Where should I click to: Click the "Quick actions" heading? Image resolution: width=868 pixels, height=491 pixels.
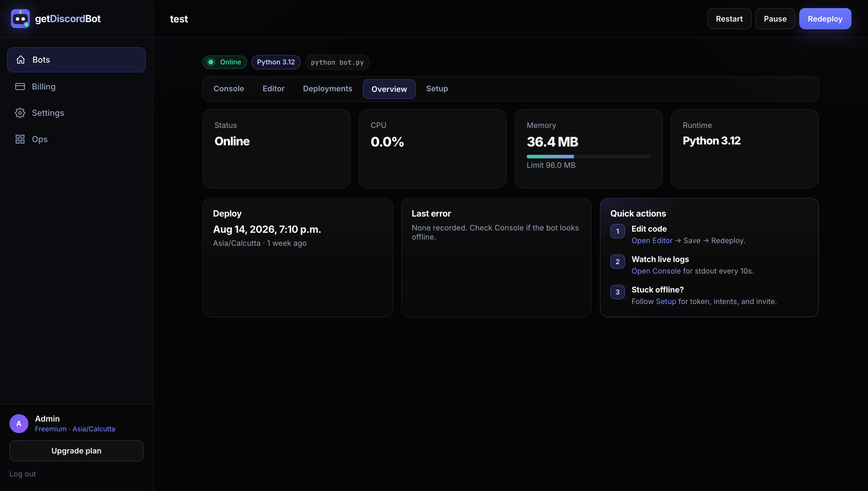tap(638, 214)
